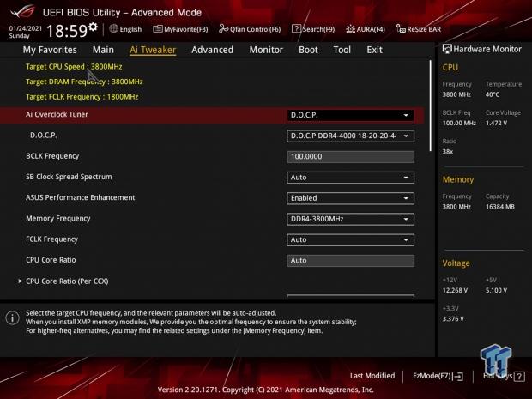Open AURA(F4) lighting settings
532x399 pixels.
[x=366, y=29]
